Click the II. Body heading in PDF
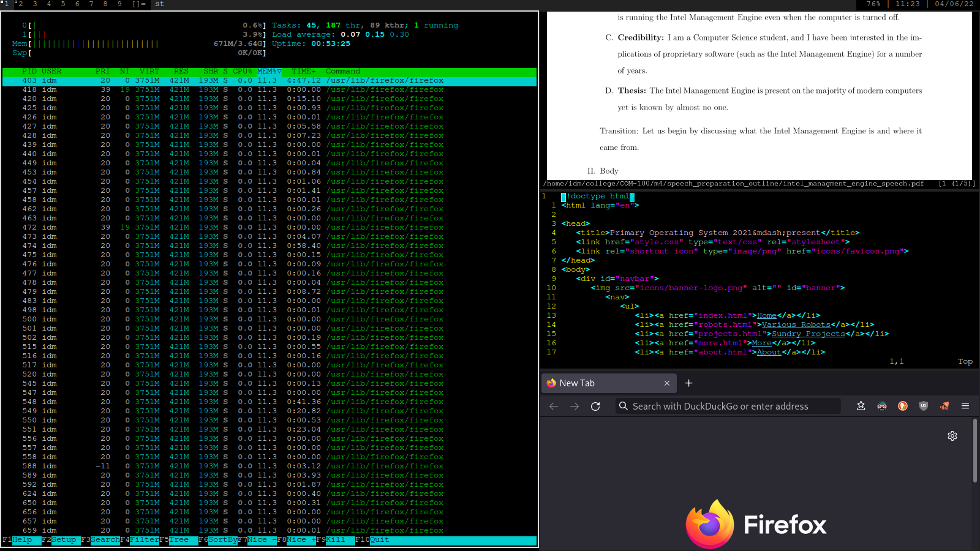The width and height of the screenshot is (980, 551). (x=603, y=171)
